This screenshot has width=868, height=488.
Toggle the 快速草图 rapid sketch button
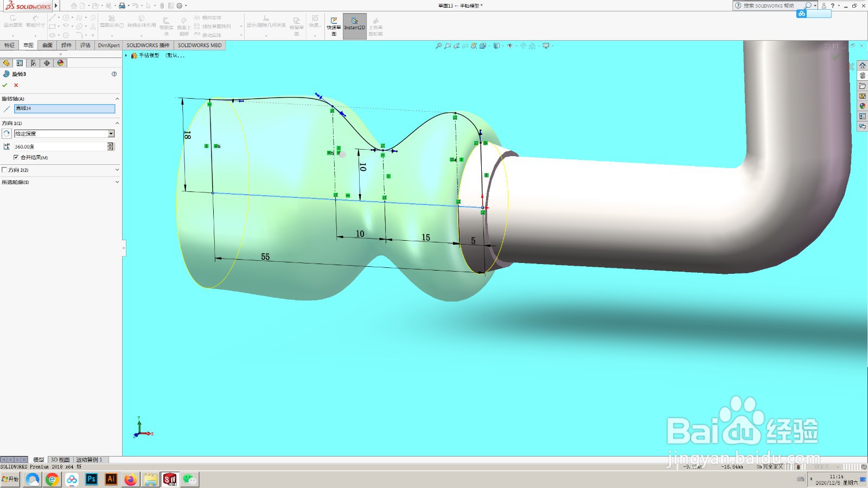(334, 26)
